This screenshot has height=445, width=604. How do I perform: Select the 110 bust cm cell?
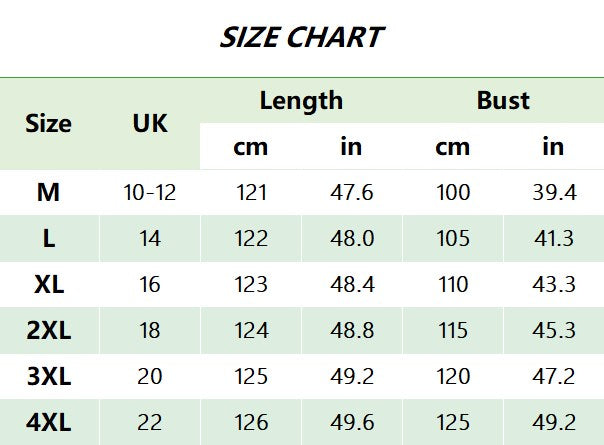pyautogui.click(x=453, y=285)
